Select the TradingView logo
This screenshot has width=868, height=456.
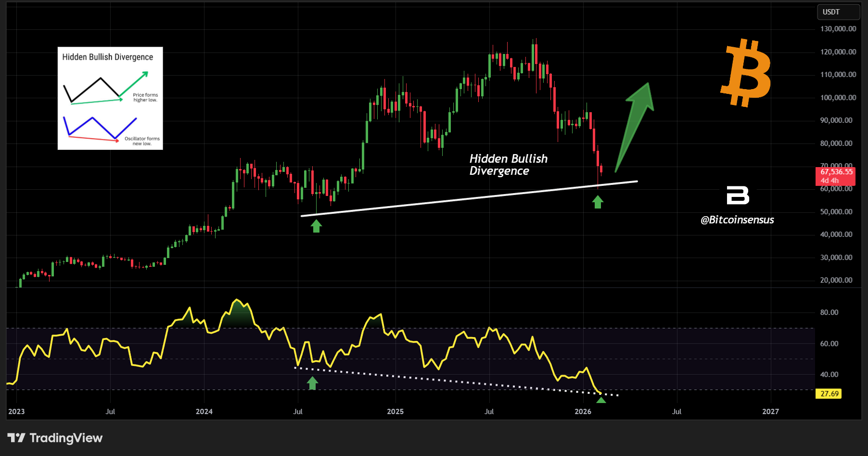[54, 438]
